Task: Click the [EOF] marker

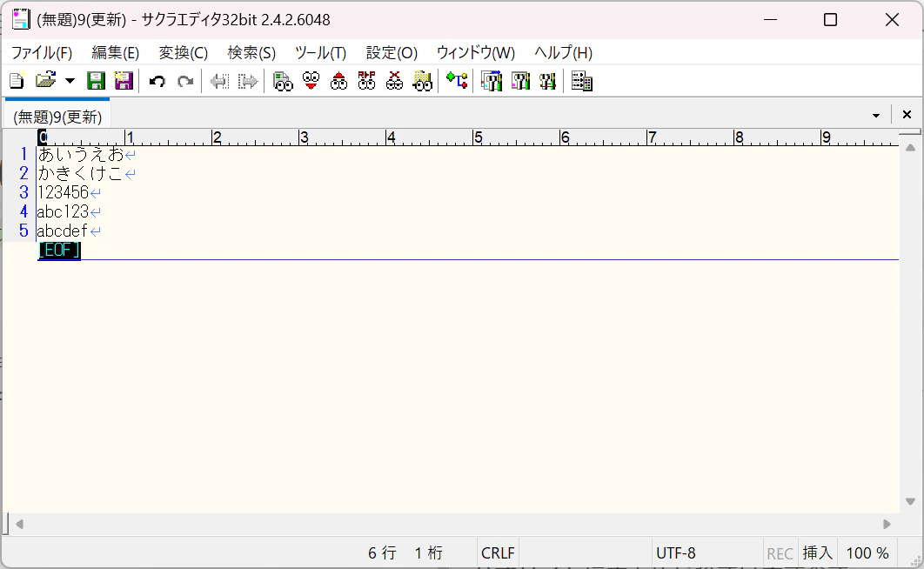Action: (x=59, y=251)
